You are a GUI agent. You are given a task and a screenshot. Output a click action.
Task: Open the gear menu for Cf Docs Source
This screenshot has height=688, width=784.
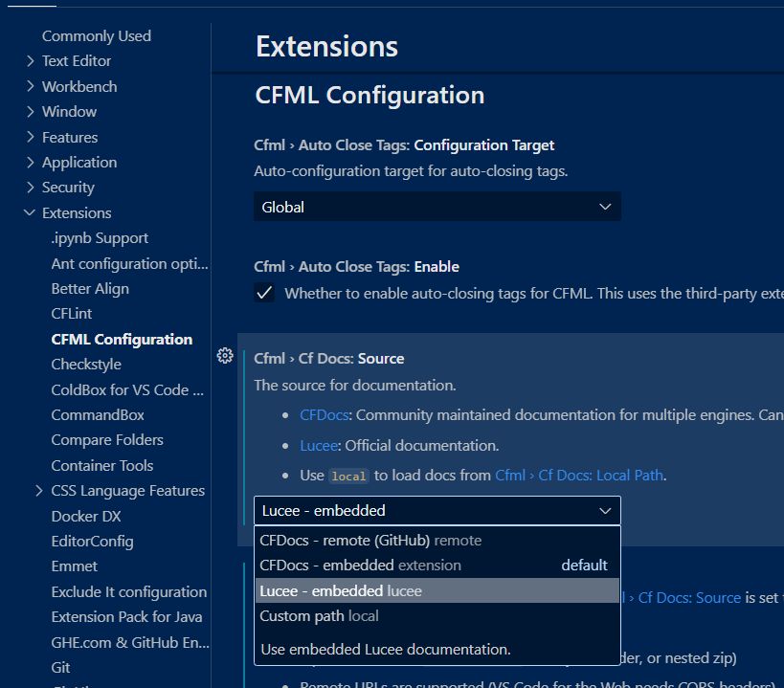[225, 356]
